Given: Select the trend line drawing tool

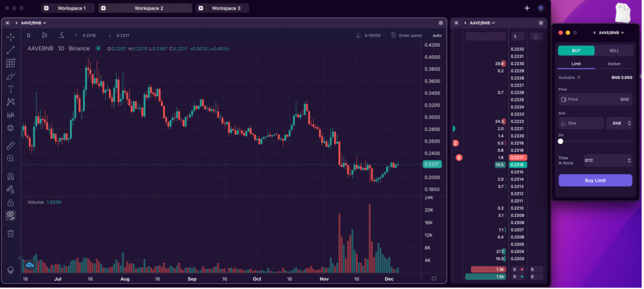Looking at the screenshot, I should tap(11, 50).
